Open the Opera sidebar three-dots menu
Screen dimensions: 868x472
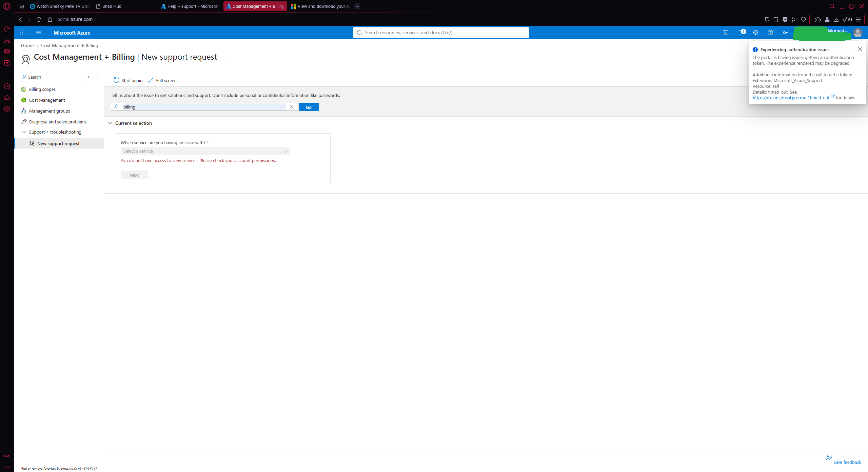[x=7, y=467]
